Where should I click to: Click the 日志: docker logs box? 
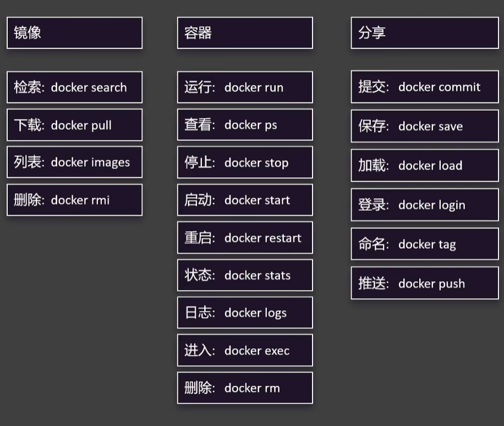(245, 313)
